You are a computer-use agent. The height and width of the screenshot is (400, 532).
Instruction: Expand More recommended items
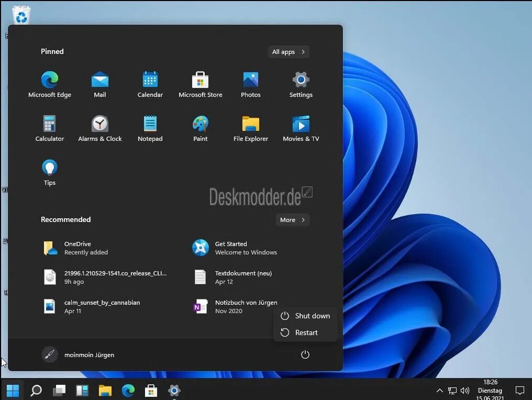[x=292, y=220]
